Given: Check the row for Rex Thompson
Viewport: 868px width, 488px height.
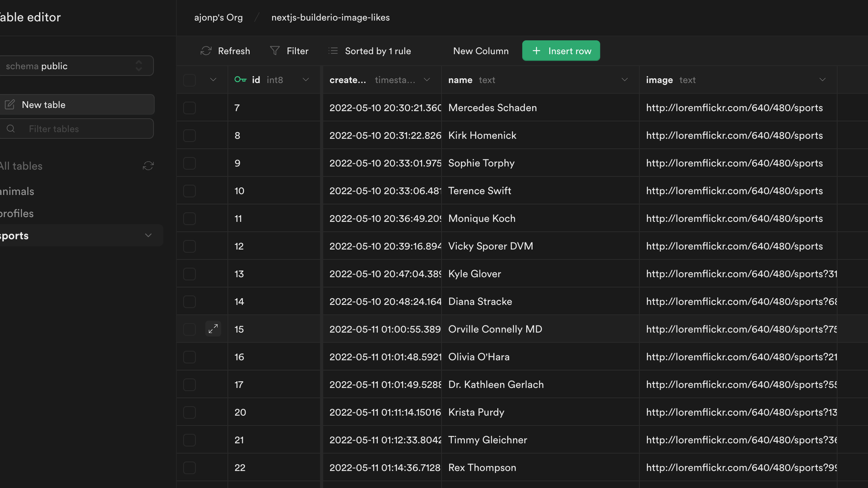Looking at the screenshot, I should (x=189, y=468).
